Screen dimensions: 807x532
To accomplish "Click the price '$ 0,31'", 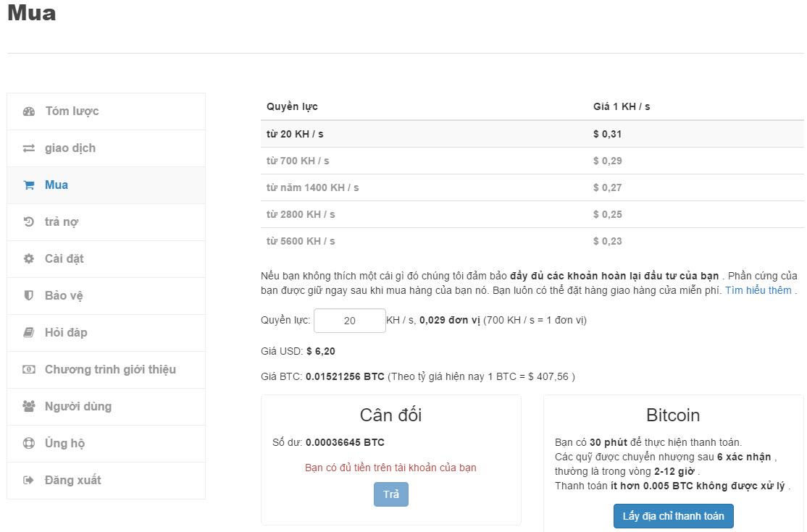I will click(607, 134).
